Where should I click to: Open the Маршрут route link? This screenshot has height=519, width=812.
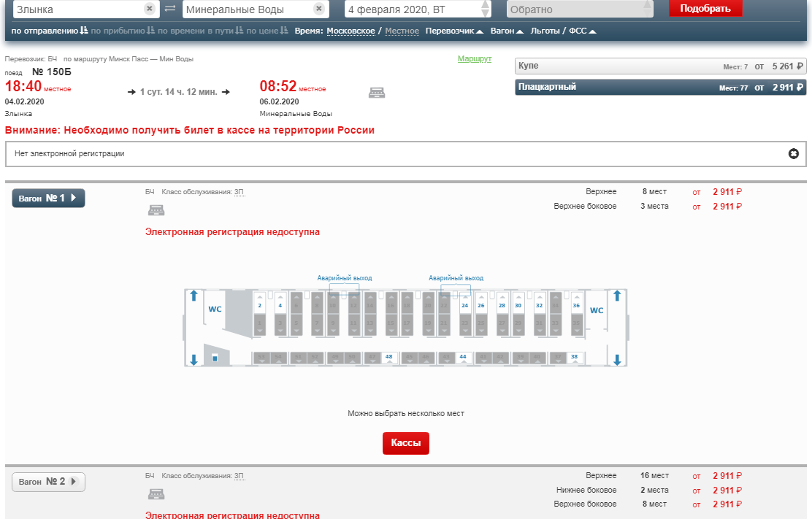point(475,58)
